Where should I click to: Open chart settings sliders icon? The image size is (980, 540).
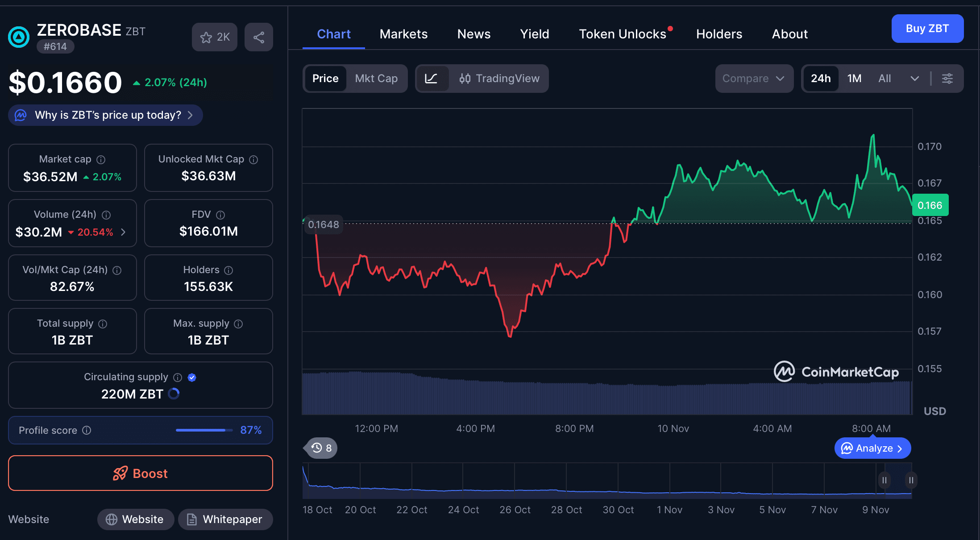point(947,79)
